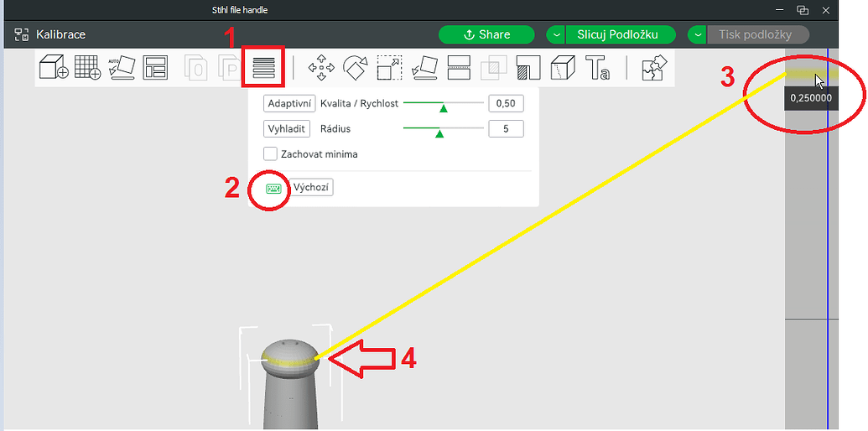Click the greyed-out Copy icon
The height and width of the screenshot is (431, 868).
click(196, 67)
